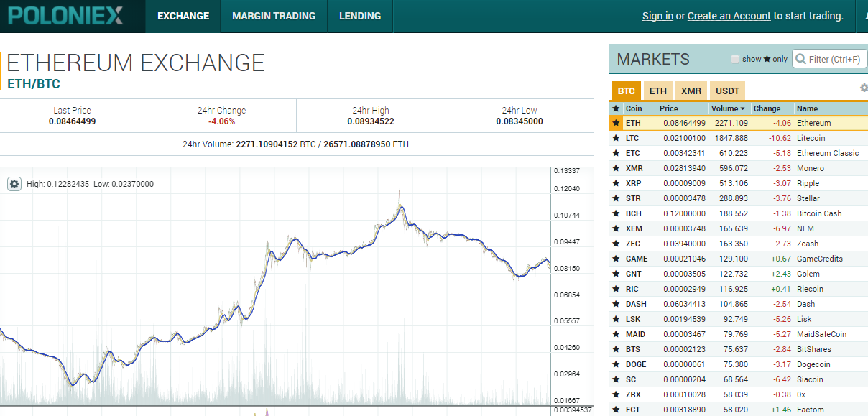Click the Sign in link

click(x=657, y=16)
